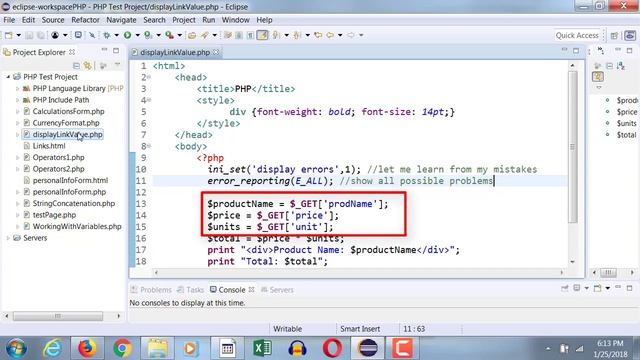Select $total in the Outline view

pos(626,135)
